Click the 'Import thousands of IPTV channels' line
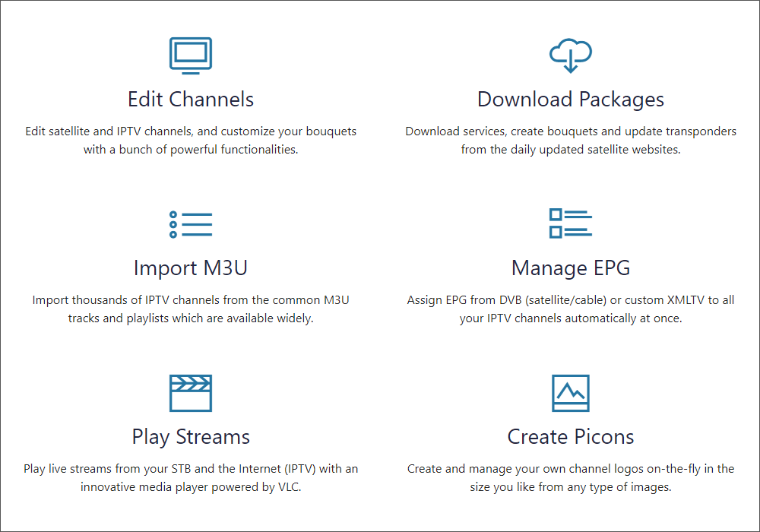This screenshot has width=760, height=532. pos(191,300)
